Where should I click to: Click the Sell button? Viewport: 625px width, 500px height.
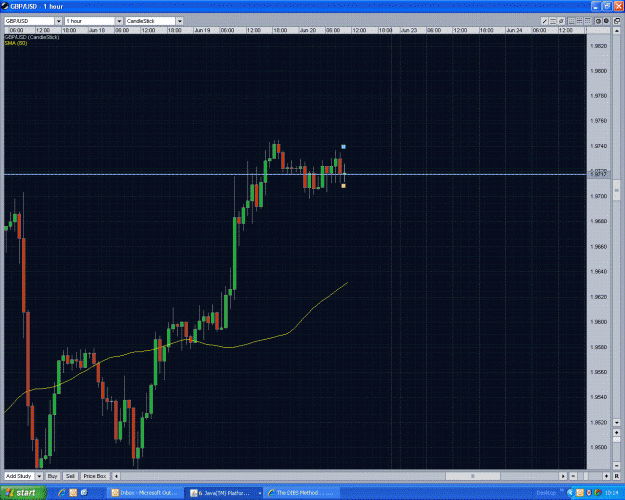[70, 476]
